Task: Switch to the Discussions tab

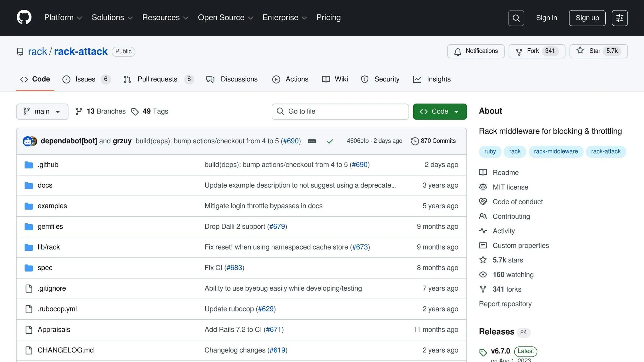Action: (232, 80)
